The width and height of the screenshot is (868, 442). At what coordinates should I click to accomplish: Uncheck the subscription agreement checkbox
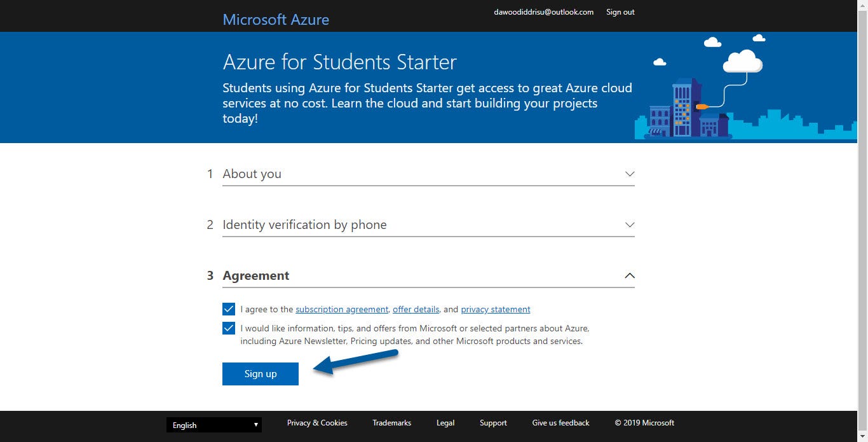229,309
